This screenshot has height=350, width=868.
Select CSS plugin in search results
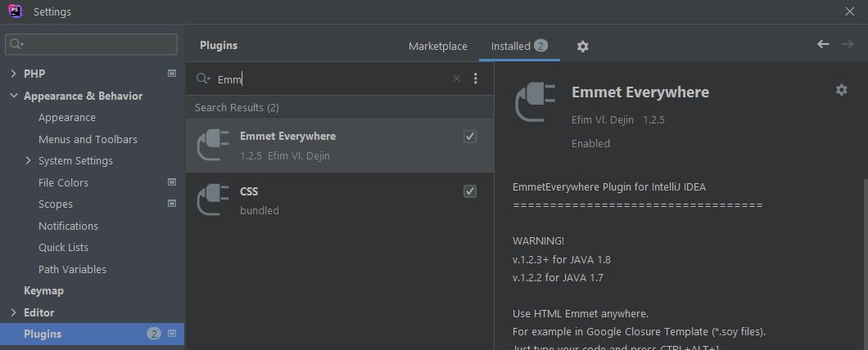328,200
